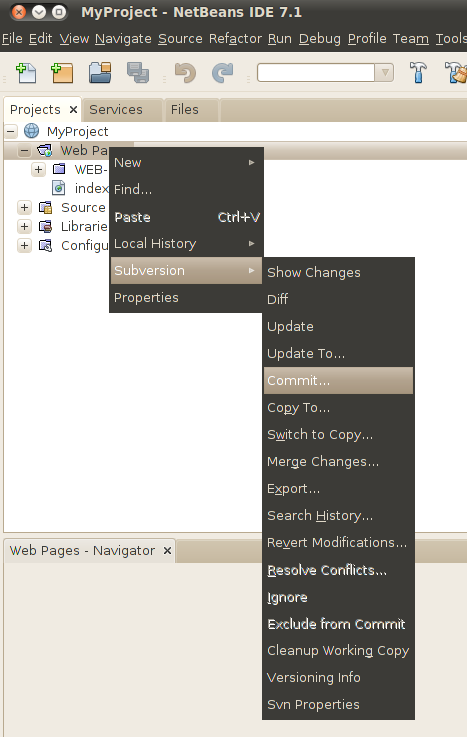Screen dimensions: 467x737
Task: Click the Clean and Build icon
Action: 456,73
